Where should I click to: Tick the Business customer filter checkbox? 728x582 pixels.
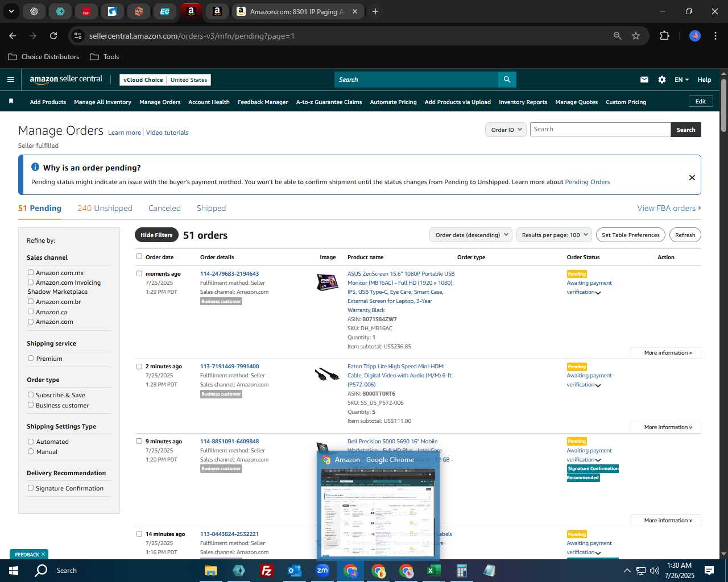pyautogui.click(x=31, y=405)
